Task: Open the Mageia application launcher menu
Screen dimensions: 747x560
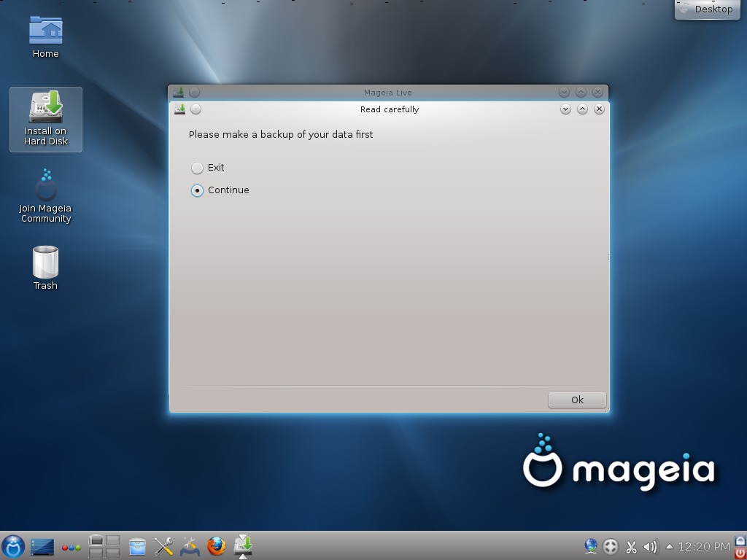Action: [13, 546]
